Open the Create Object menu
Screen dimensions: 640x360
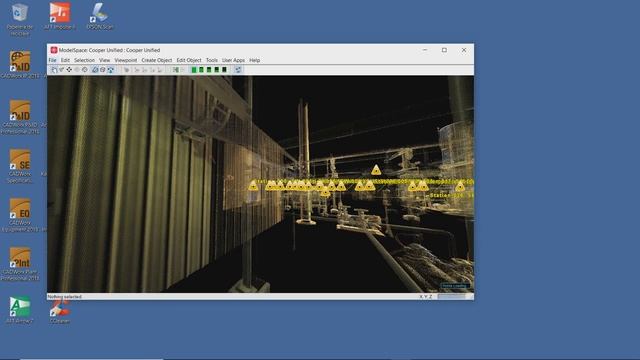tap(157, 60)
